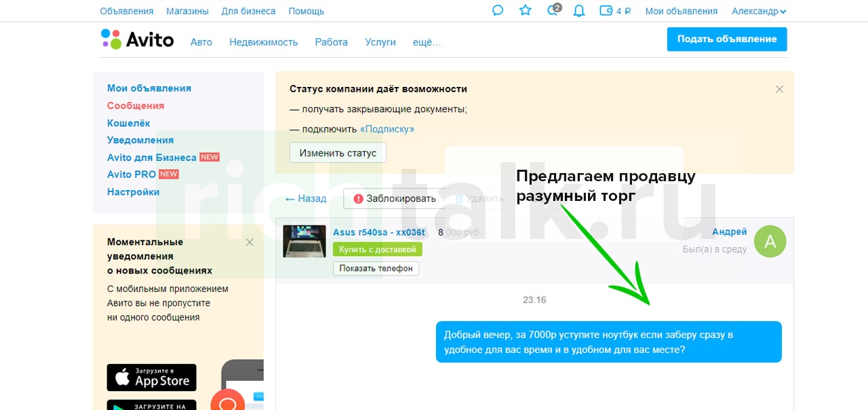This screenshot has width=868, height=410.
Task: Open the notifications bell icon
Action: click(x=579, y=11)
